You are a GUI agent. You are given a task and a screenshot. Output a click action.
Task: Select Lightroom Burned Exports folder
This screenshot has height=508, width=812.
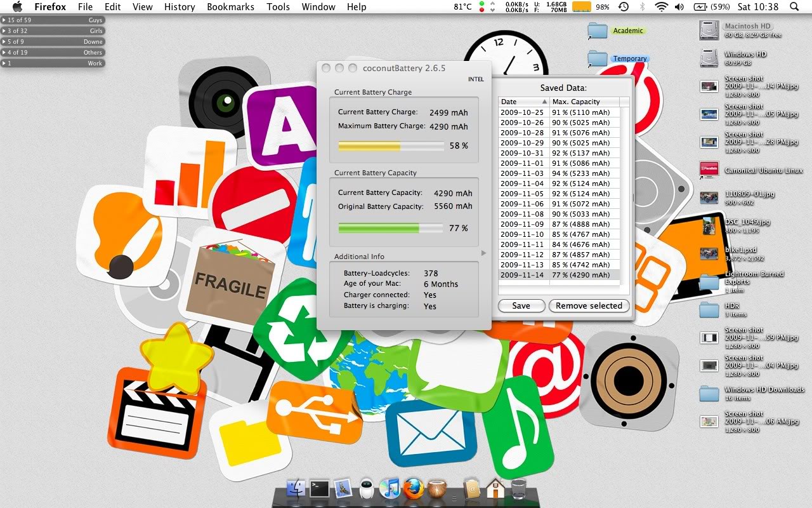(x=709, y=281)
